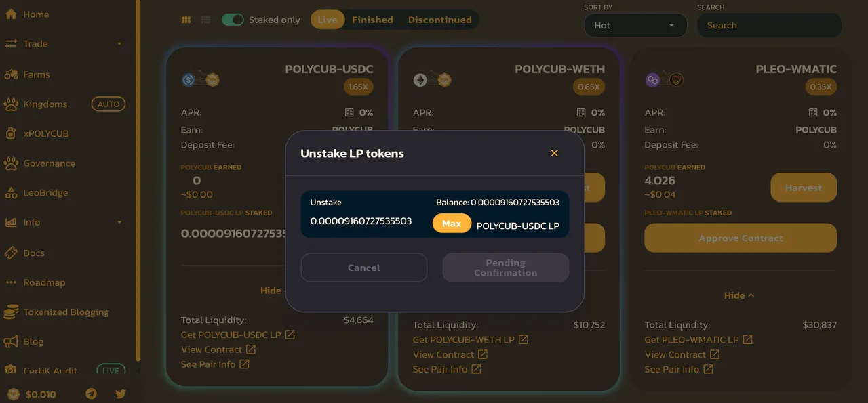Click the unstake amount input field
This screenshot has height=403, width=868.
368,221
